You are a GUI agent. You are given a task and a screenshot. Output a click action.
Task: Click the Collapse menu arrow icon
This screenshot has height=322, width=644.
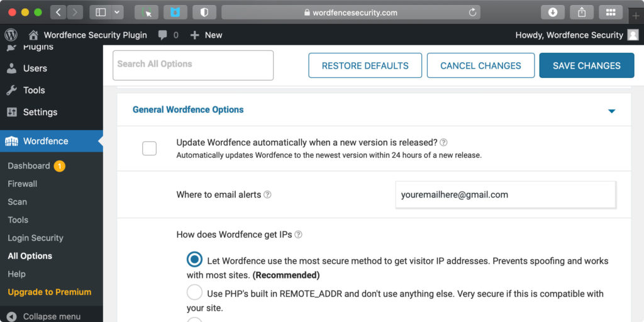tap(12, 317)
